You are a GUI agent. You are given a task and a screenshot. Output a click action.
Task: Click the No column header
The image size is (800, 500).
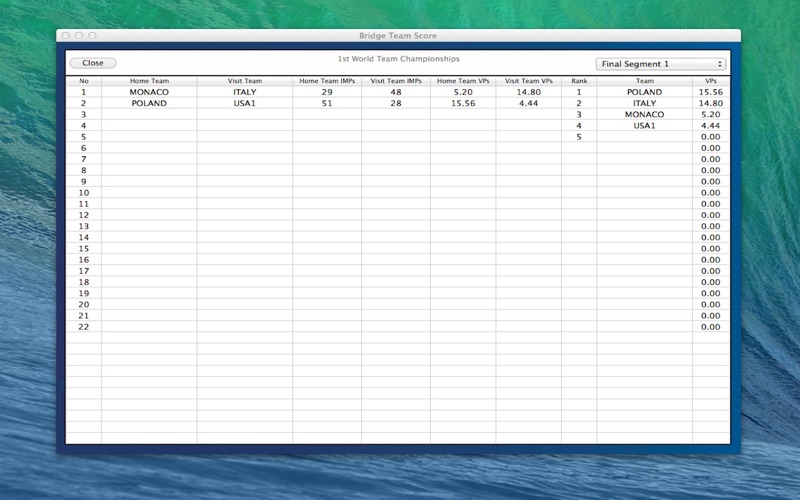point(84,81)
